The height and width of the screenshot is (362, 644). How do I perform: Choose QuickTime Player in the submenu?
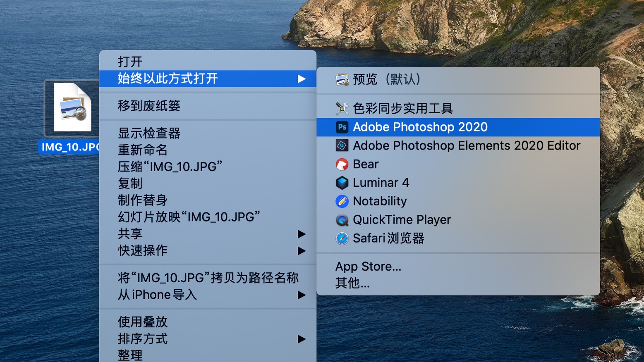458,220
